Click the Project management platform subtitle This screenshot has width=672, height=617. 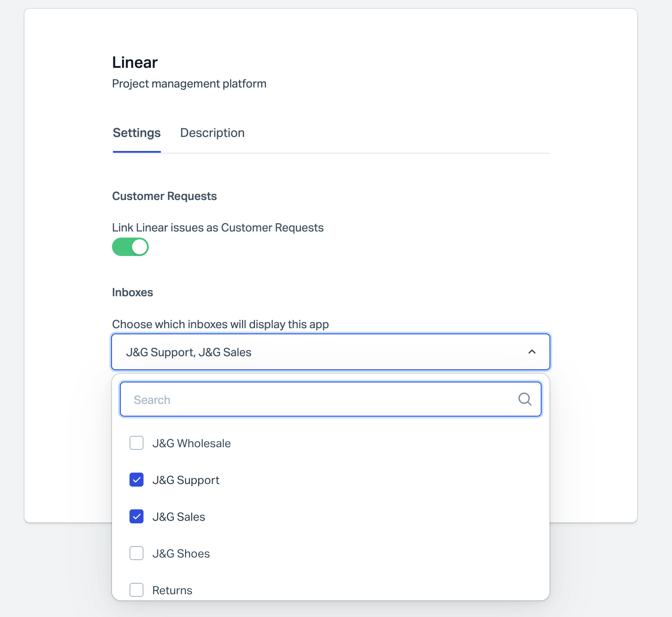coord(189,84)
